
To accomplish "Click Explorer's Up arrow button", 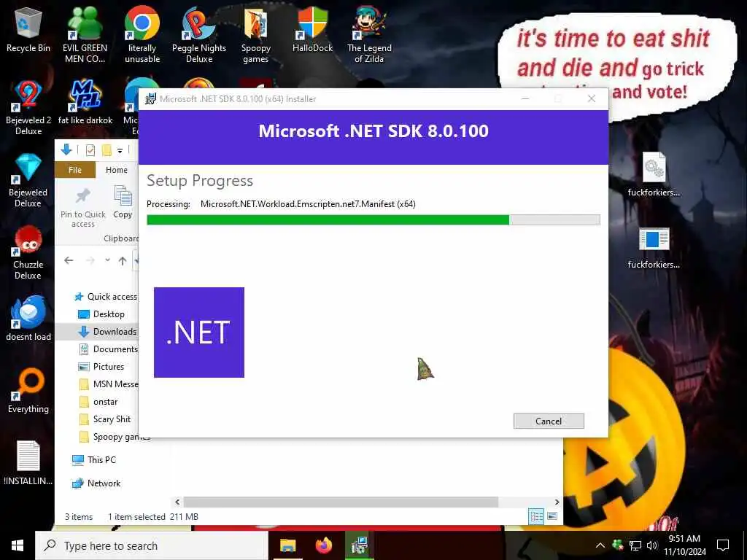I will tap(123, 260).
